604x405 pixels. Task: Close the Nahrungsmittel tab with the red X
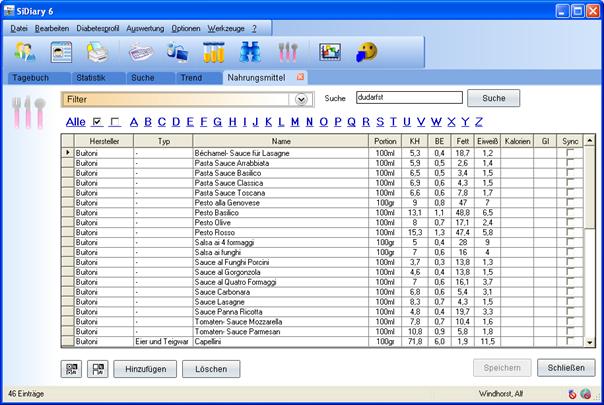click(x=300, y=77)
